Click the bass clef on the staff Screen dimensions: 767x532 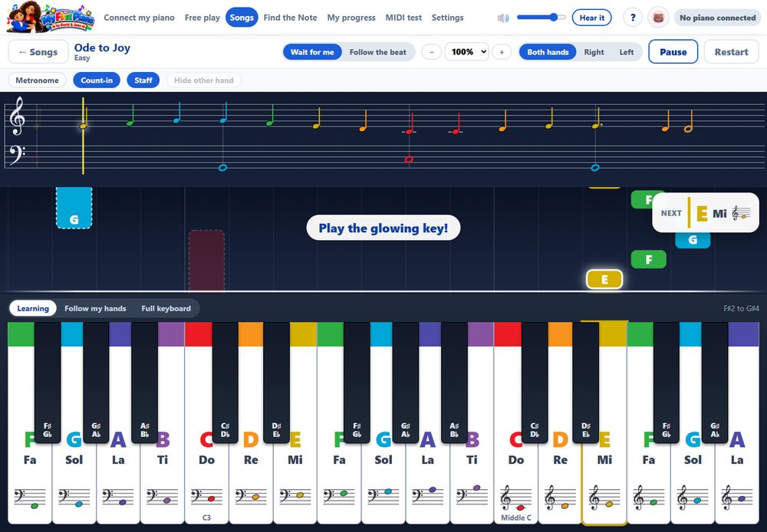tap(18, 156)
